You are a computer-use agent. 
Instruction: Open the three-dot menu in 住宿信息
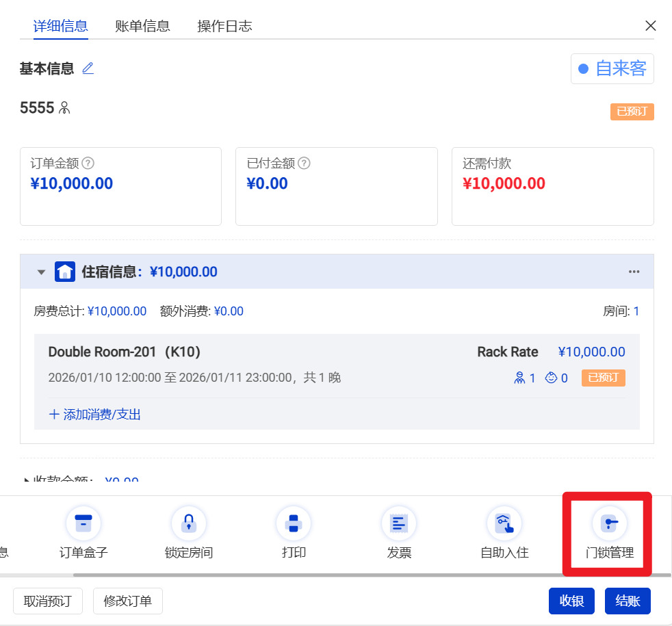pyautogui.click(x=634, y=272)
